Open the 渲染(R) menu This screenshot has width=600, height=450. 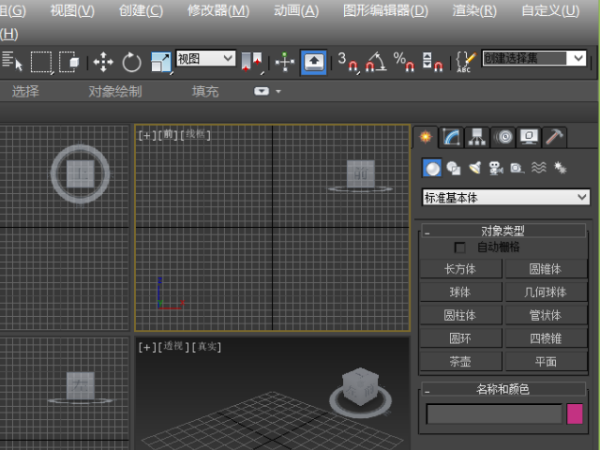[x=474, y=11]
